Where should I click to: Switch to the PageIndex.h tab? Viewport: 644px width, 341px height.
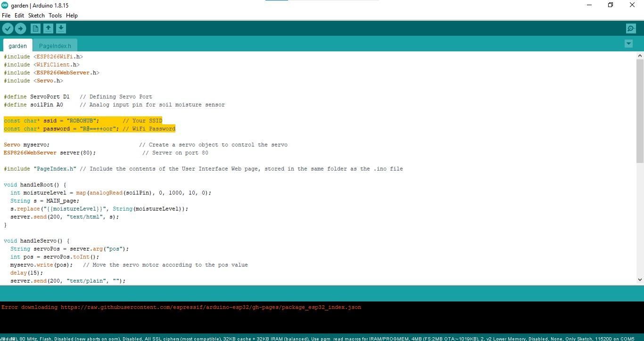pyautogui.click(x=55, y=46)
